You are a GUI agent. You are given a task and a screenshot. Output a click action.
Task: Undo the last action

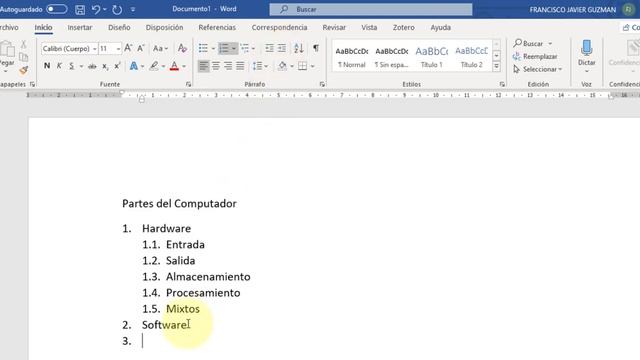point(96,9)
